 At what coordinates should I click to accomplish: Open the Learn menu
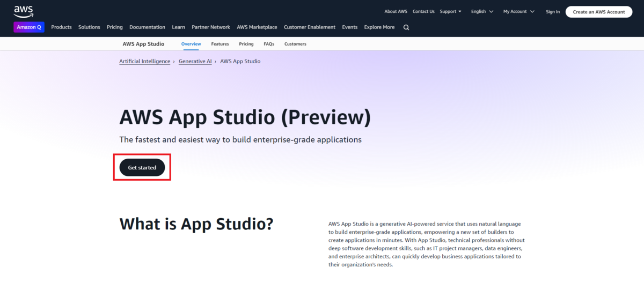pos(179,27)
